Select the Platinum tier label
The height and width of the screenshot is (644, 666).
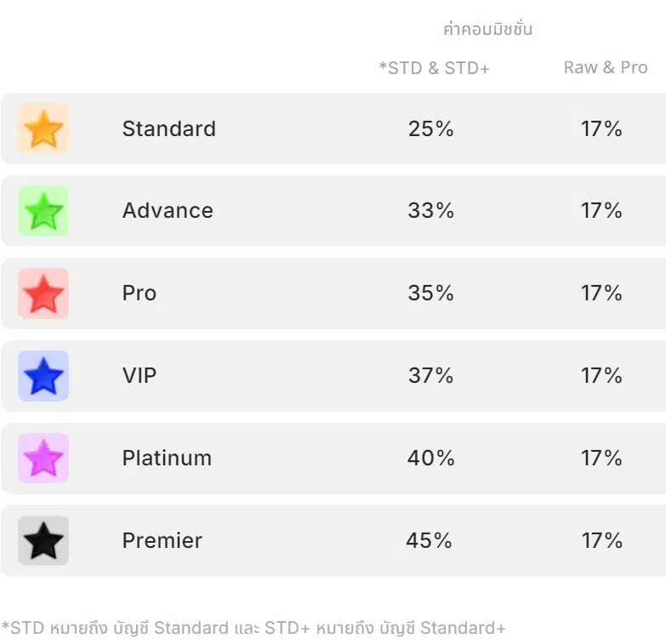[167, 458]
